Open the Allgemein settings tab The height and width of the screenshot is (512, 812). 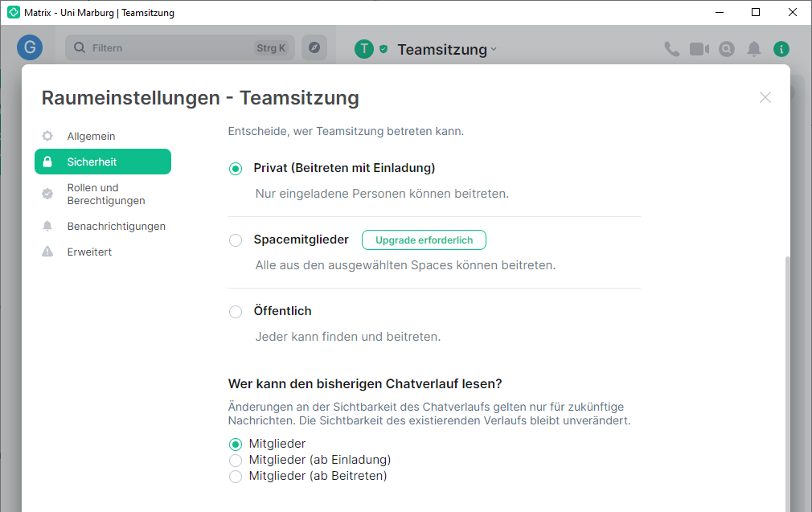click(x=103, y=136)
